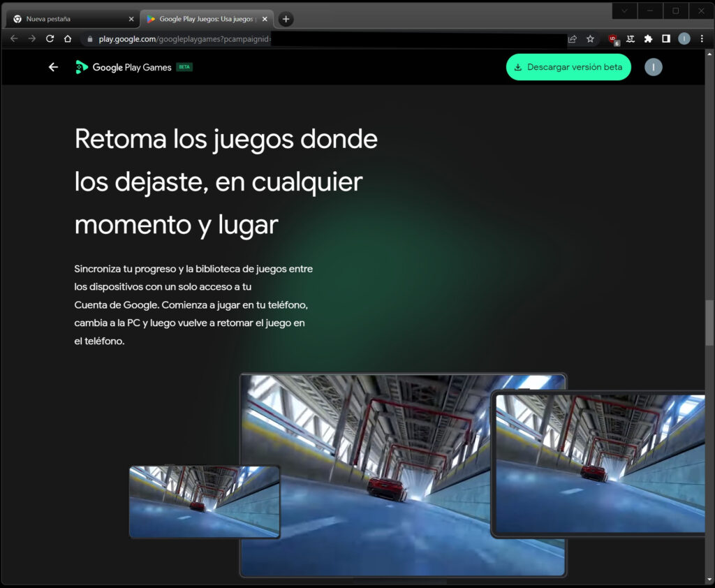Screen dimensions: 715x588
Task: Reload the page with the refresh icon
Action: [x=50, y=39]
